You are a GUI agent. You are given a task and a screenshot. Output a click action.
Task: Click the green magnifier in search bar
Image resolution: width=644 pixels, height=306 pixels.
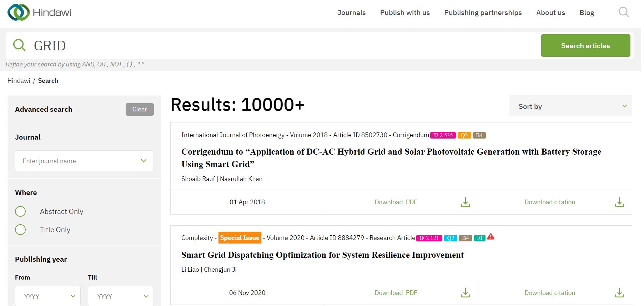click(x=19, y=45)
